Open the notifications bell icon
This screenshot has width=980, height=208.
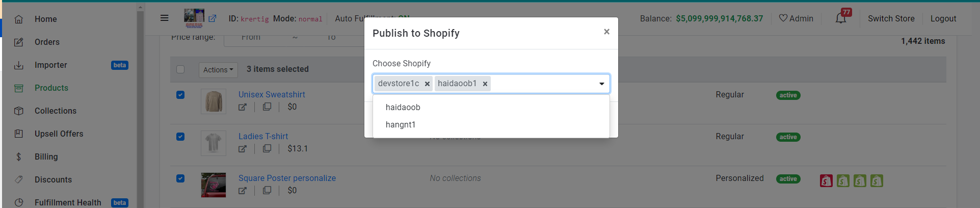[x=841, y=18]
